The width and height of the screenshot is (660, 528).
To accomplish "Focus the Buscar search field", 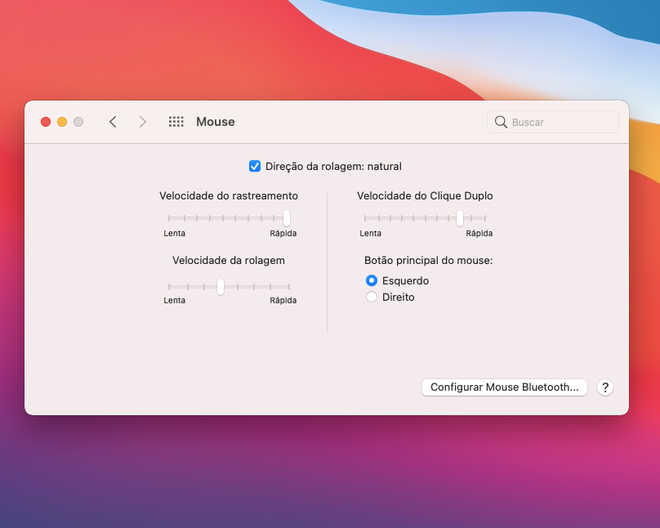I will tap(553, 122).
